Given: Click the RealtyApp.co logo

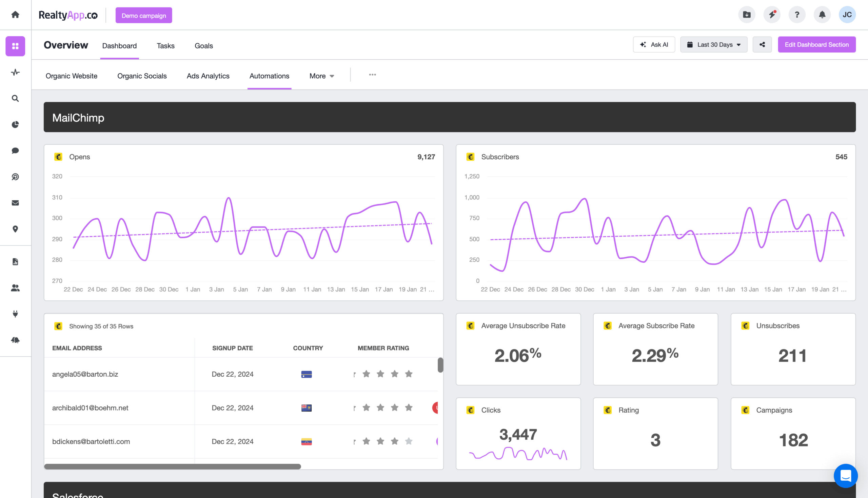Looking at the screenshot, I should [68, 15].
